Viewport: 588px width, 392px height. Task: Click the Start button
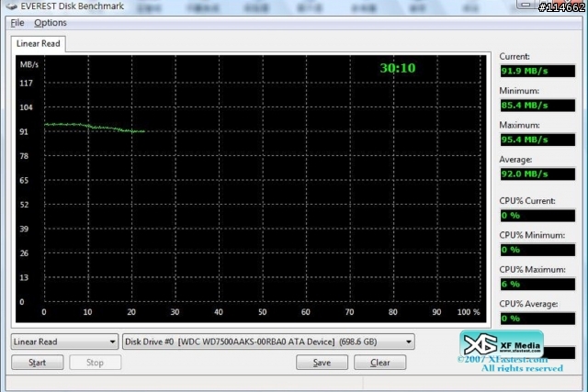[x=38, y=363]
